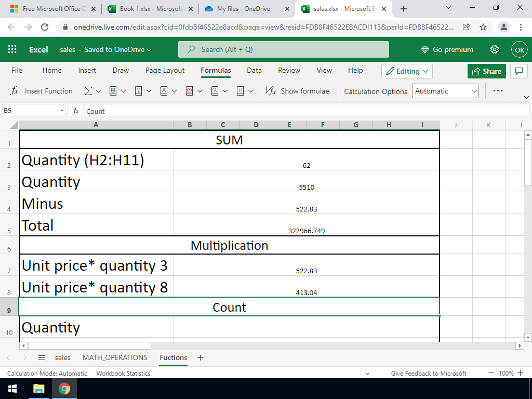Open the Financial functions icon
Viewport: 532px width, 399px height.
113,91
